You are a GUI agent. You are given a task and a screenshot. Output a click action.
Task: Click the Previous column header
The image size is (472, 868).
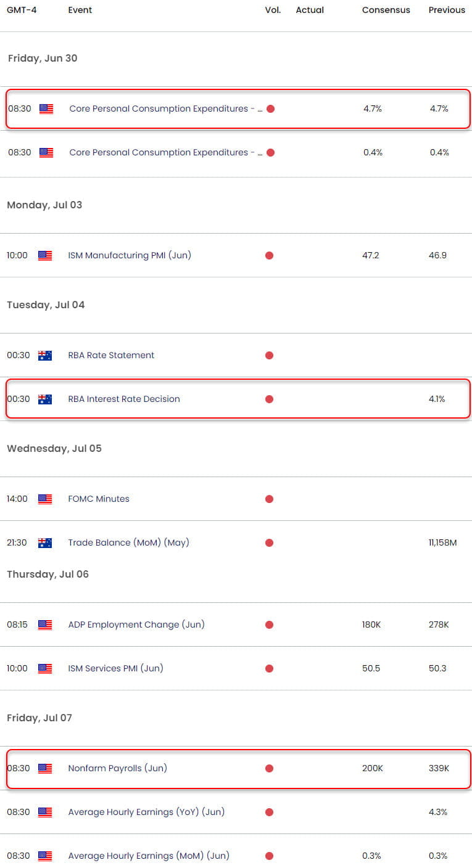pos(447,10)
